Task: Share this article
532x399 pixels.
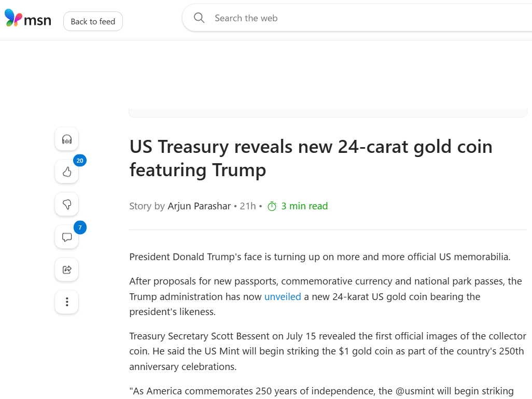Action: coord(67,269)
